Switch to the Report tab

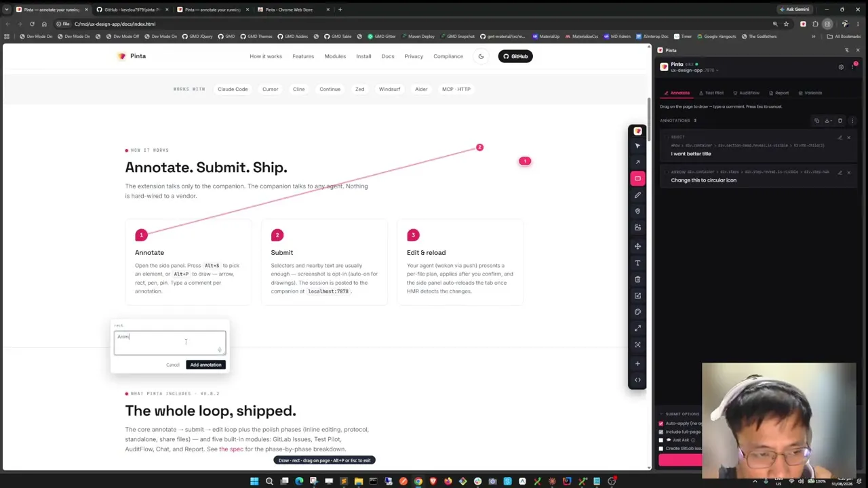tap(779, 93)
